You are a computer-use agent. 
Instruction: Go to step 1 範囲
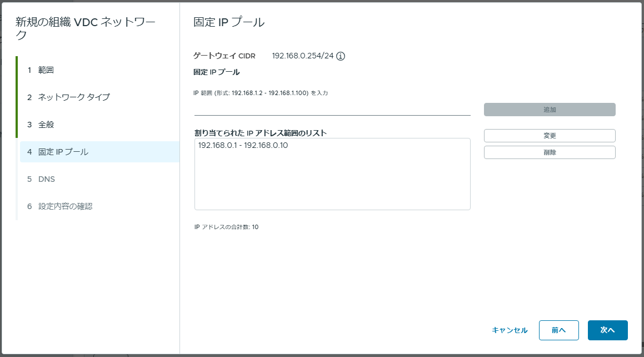98,70
